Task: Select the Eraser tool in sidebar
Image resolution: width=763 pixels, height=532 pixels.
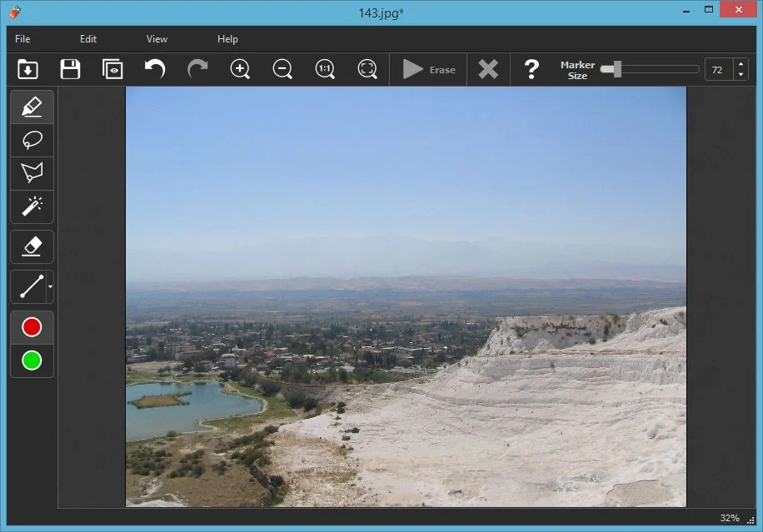Action: [32, 246]
